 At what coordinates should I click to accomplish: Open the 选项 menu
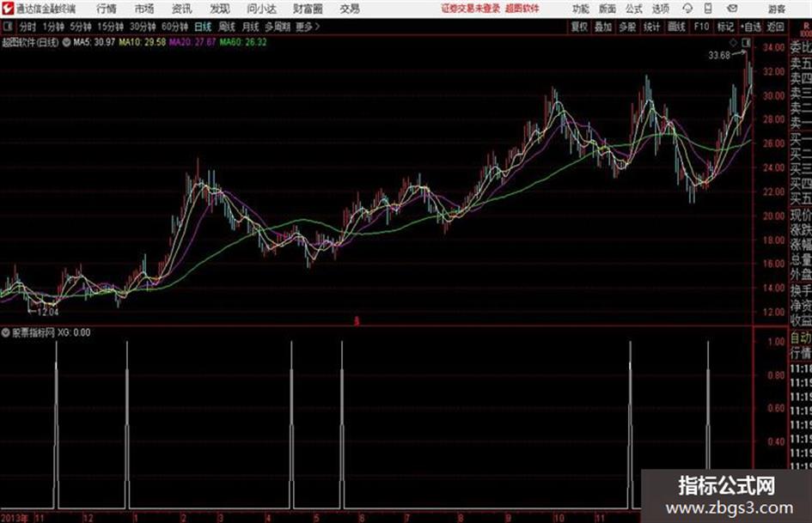661,9
